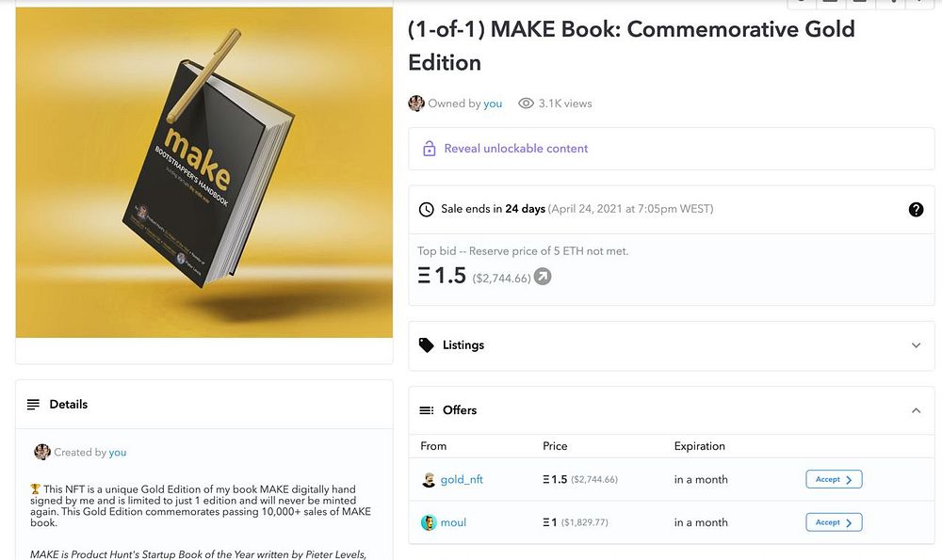The height and width of the screenshot is (560, 942).
Task: Expand the Listings section chevron
Action: point(916,345)
